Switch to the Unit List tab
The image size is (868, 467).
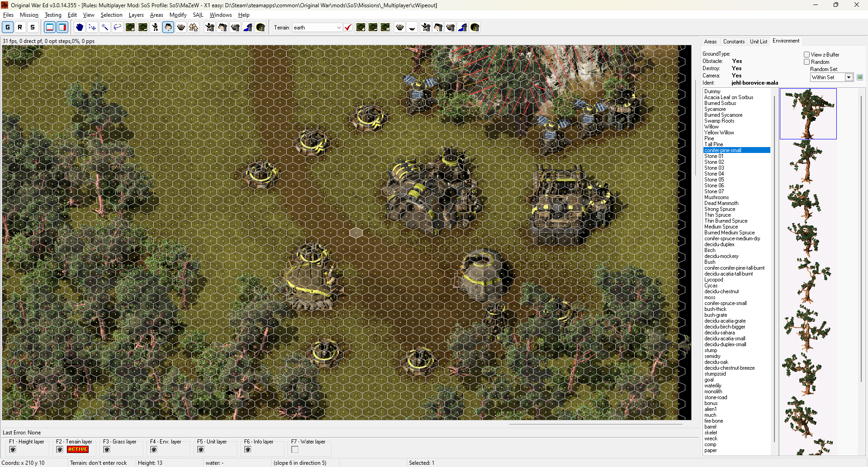point(758,41)
